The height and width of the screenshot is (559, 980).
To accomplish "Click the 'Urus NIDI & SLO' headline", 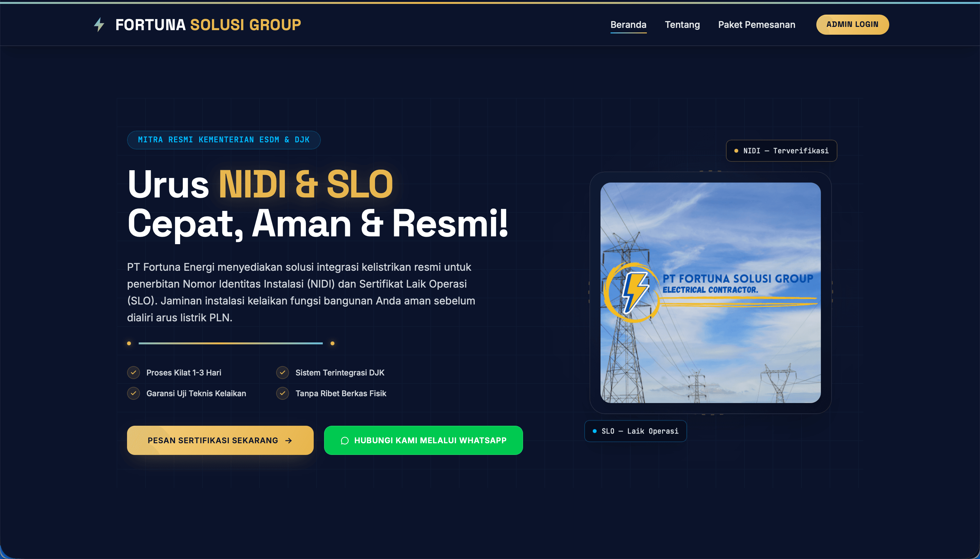I will (260, 184).
